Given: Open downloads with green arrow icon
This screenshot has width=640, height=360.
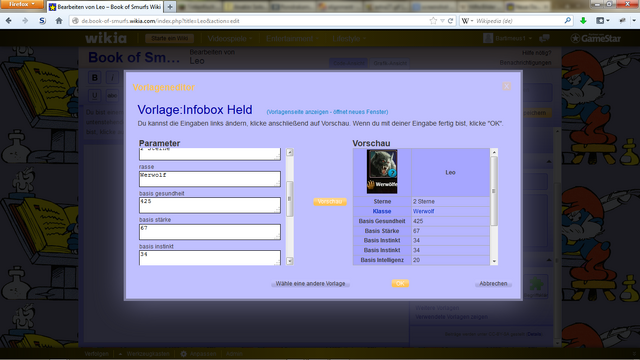Looking at the screenshot, I should point(583,21).
